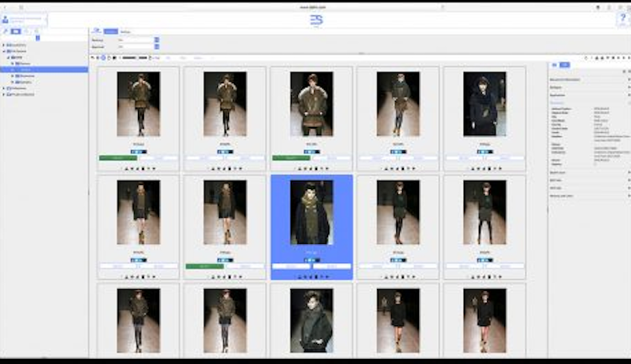Click the refresh icon at right of the toolbar
Screen dimensions: 631x364
[x=586, y=58]
